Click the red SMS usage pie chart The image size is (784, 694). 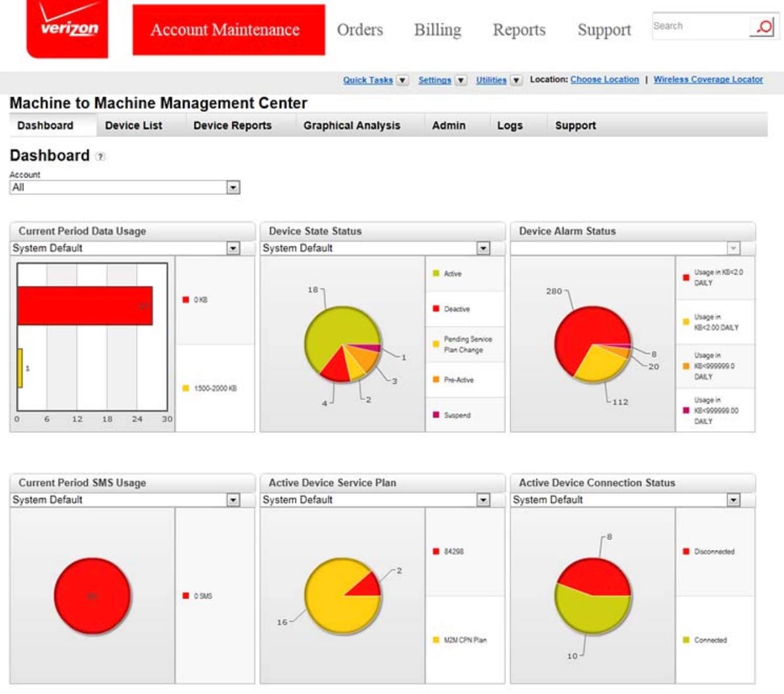92,596
